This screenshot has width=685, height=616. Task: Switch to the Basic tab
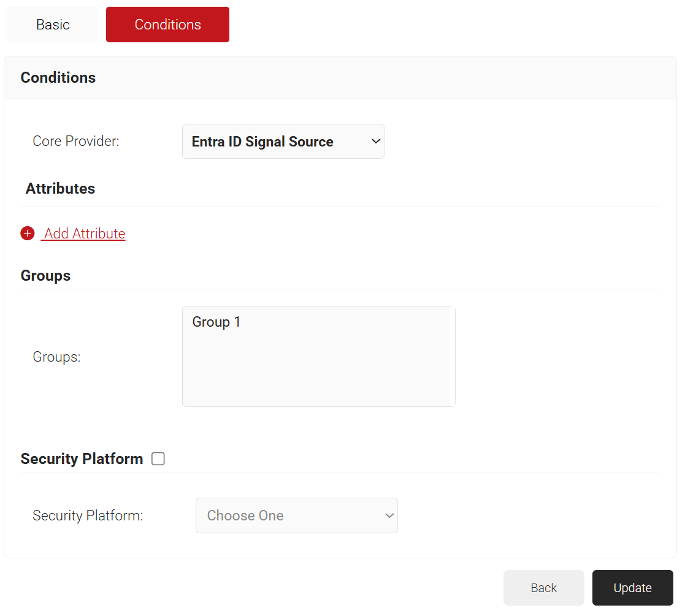pos(53,25)
